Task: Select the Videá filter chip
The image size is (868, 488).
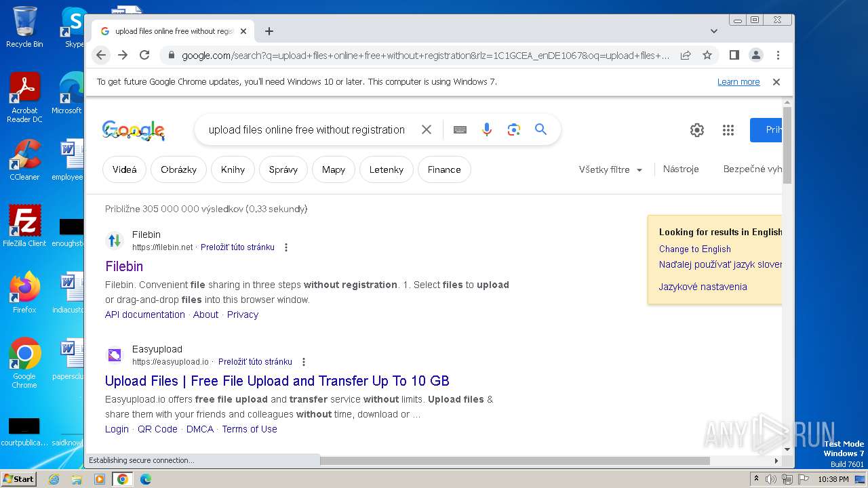Action: pos(124,169)
